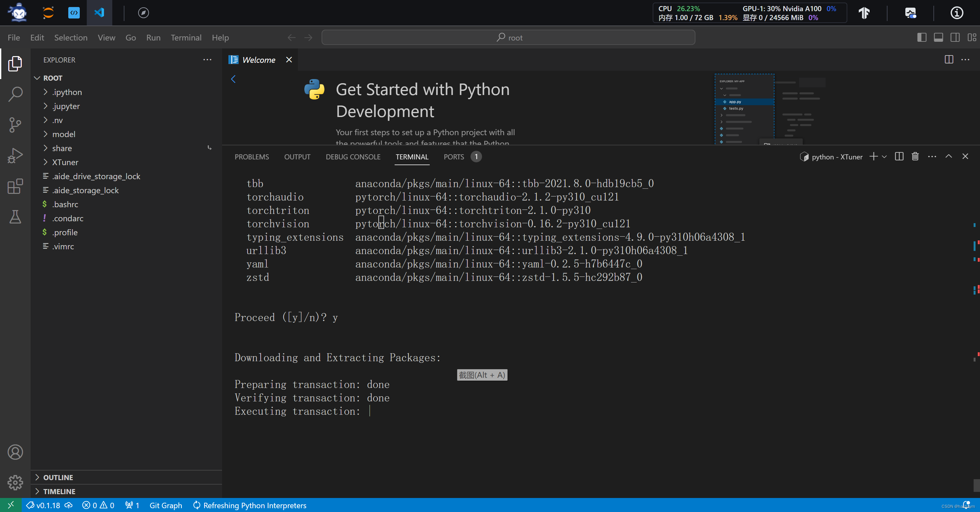Viewport: 980px width, 512px height.
Task: Toggle the terminal panel split button
Action: 898,156
